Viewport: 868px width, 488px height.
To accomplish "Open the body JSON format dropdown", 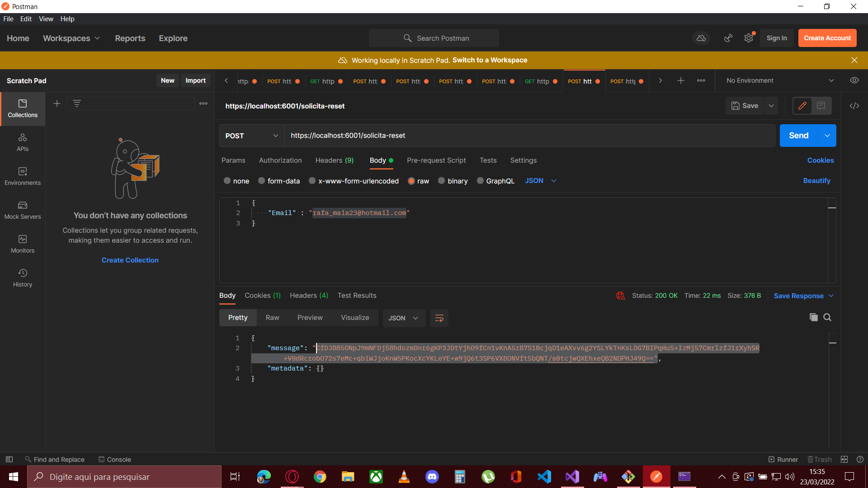I will tap(541, 181).
